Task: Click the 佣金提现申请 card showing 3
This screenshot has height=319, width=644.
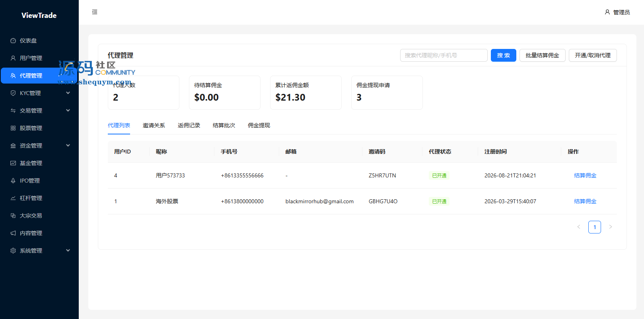Action: [387, 93]
